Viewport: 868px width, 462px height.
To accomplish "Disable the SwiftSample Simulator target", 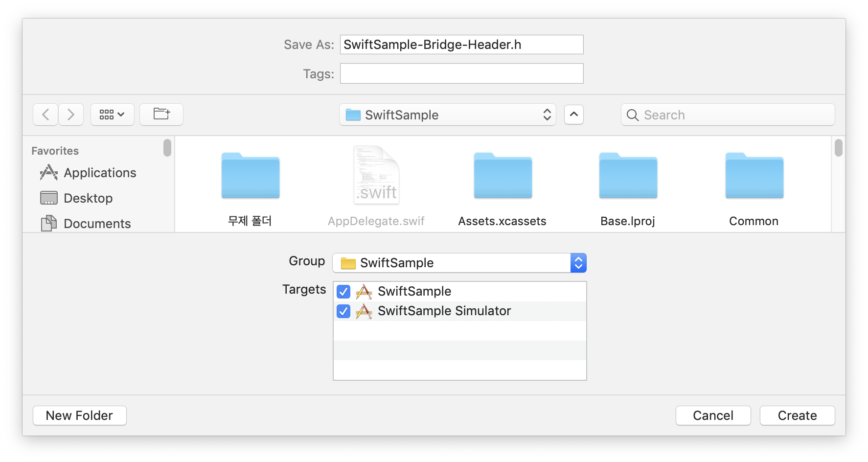I will (x=343, y=311).
